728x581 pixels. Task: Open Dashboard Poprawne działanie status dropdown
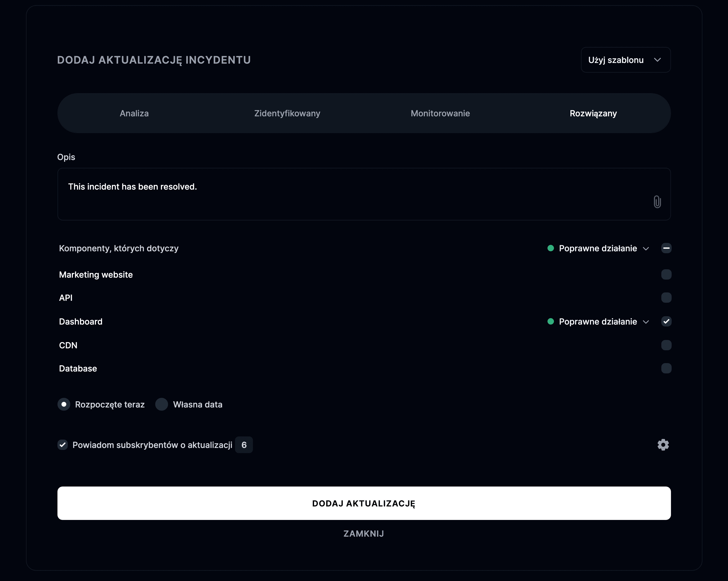point(598,322)
